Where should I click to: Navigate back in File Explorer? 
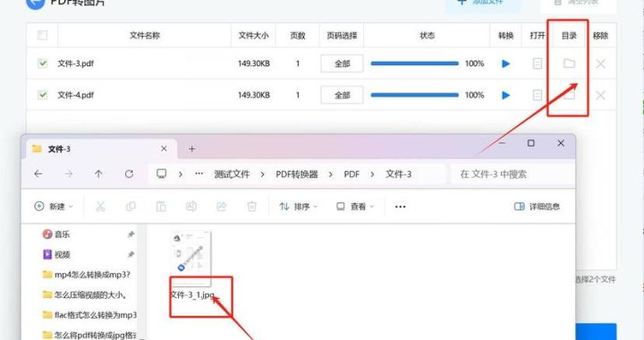pos(38,174)
